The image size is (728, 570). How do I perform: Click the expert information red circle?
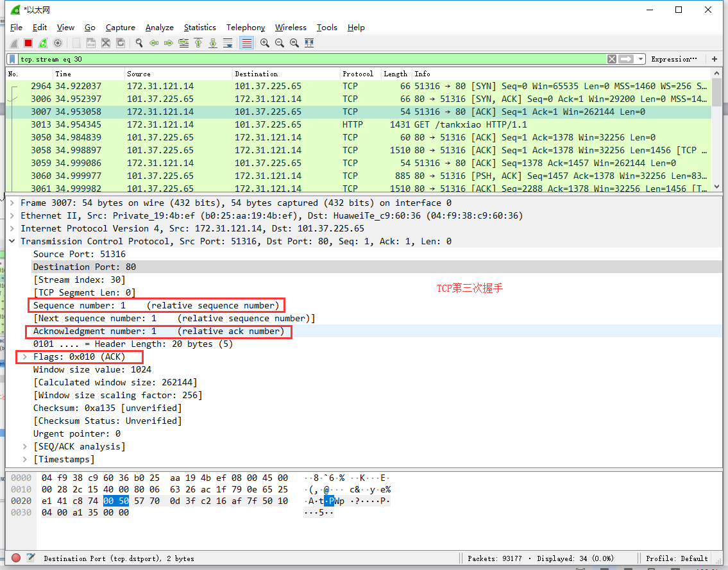coord(16,558)
